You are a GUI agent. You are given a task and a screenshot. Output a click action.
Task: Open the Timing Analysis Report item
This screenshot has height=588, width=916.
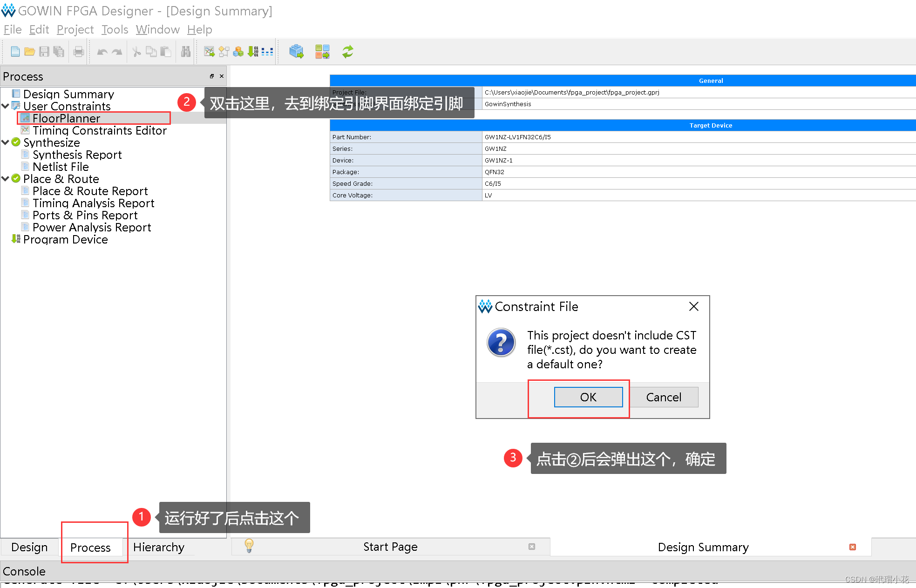(x=93, y=203)
